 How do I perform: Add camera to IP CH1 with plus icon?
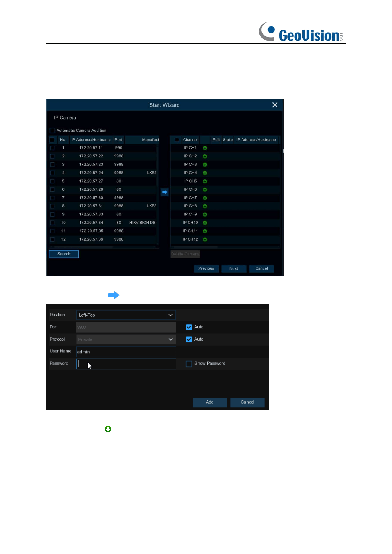point(205,148)
